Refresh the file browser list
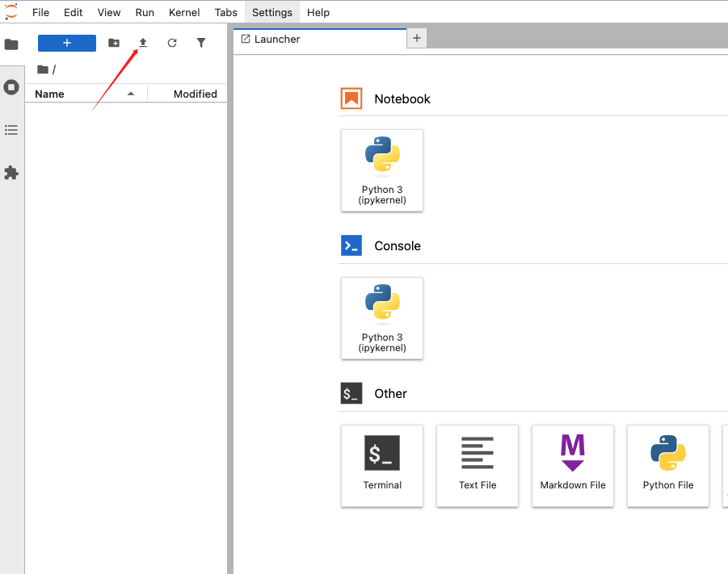 pyautogui.click(x=172, y=43)
